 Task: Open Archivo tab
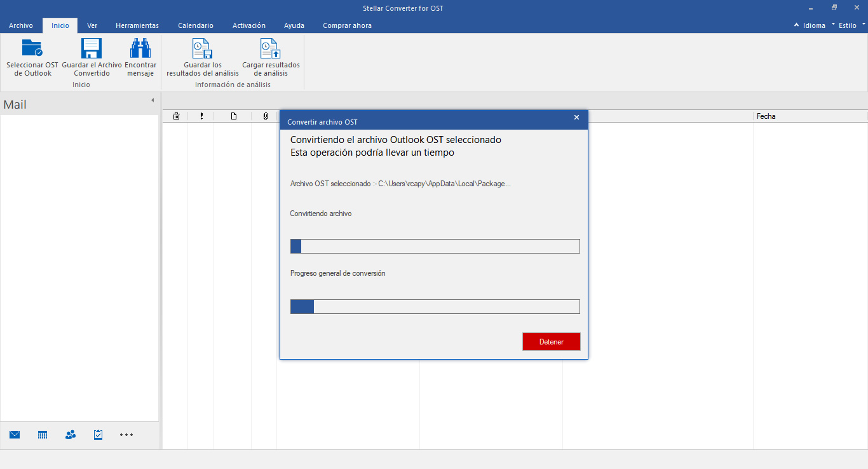[x=21, y=25]
